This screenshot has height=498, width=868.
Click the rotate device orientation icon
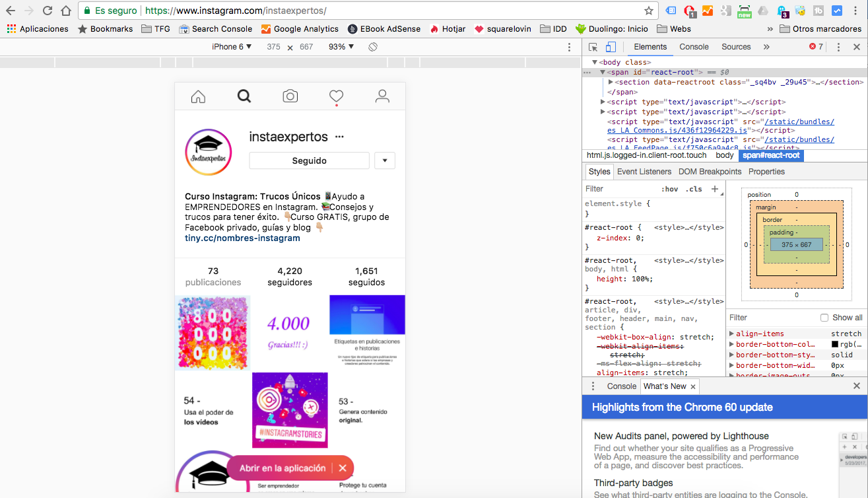(372, 47)
